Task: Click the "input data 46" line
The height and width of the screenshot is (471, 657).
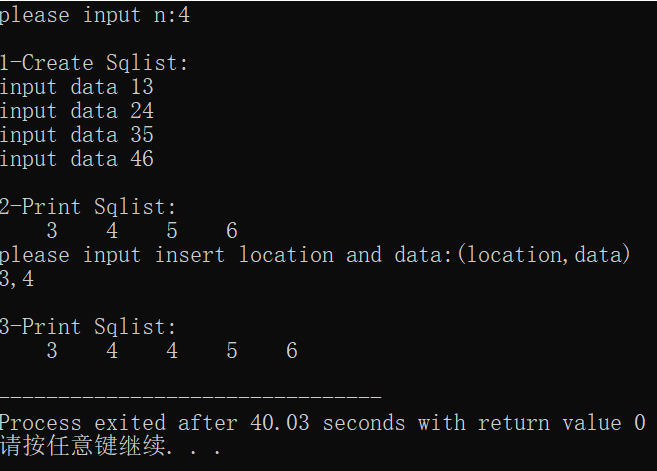Action: 77,159
